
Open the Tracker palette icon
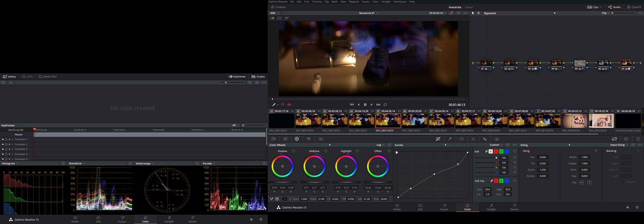coord(473,139)
